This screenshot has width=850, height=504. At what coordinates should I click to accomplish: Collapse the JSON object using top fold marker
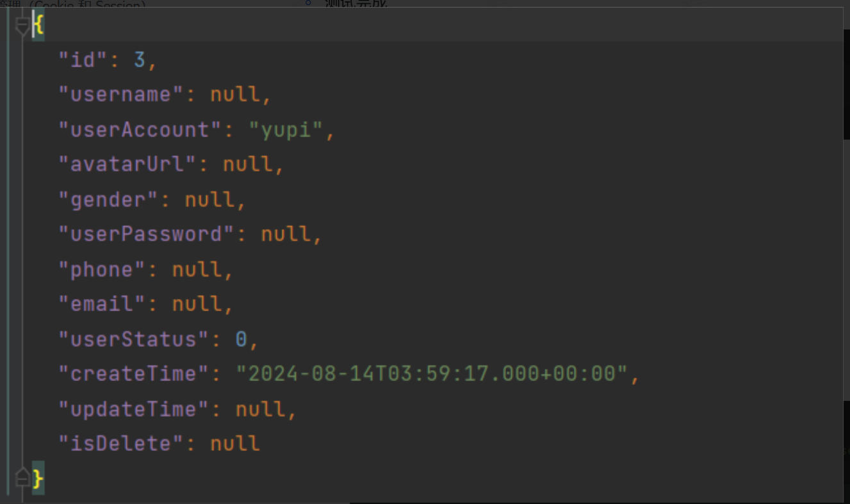23,26
